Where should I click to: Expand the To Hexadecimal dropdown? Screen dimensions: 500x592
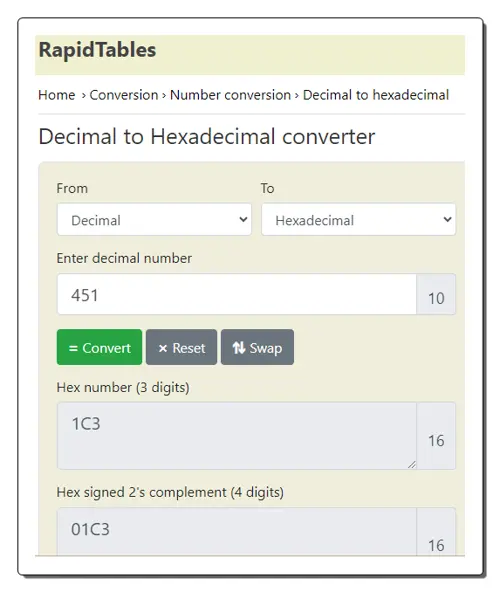pos(358,219)
